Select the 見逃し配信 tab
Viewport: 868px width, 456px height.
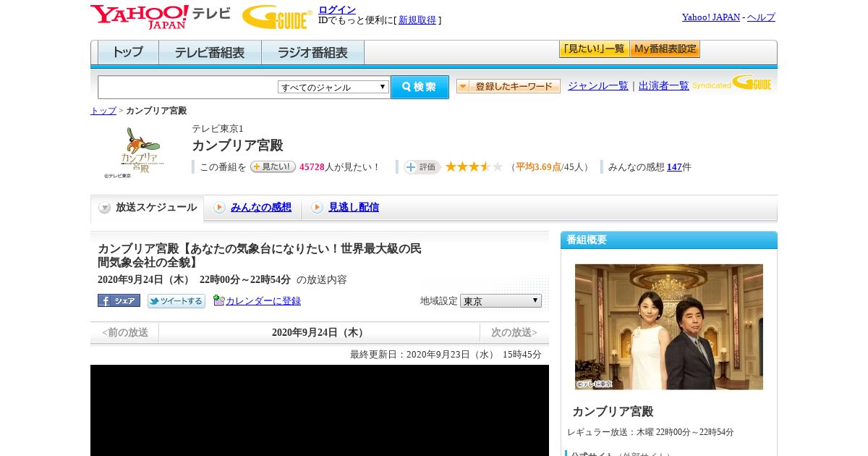354,207
